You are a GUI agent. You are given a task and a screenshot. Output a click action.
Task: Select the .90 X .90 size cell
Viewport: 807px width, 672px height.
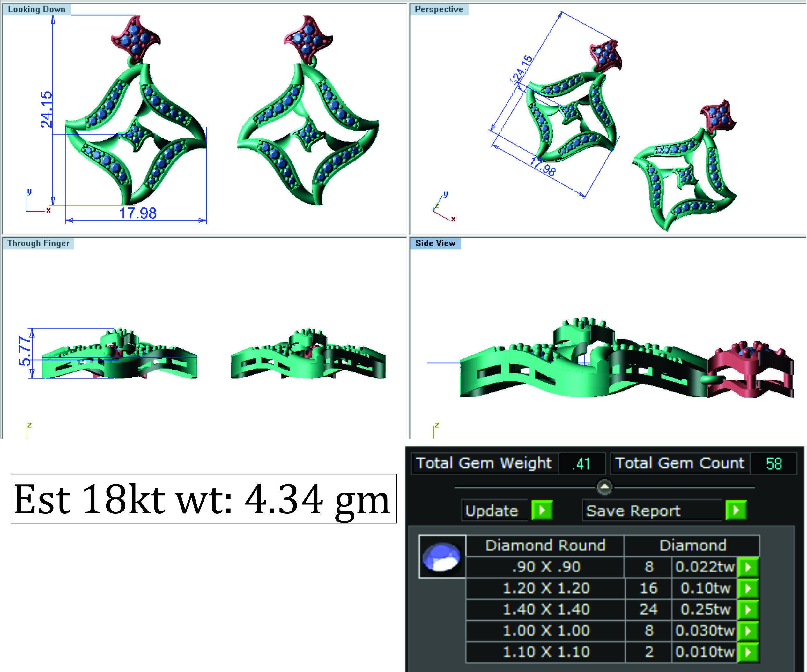[546, 567]
